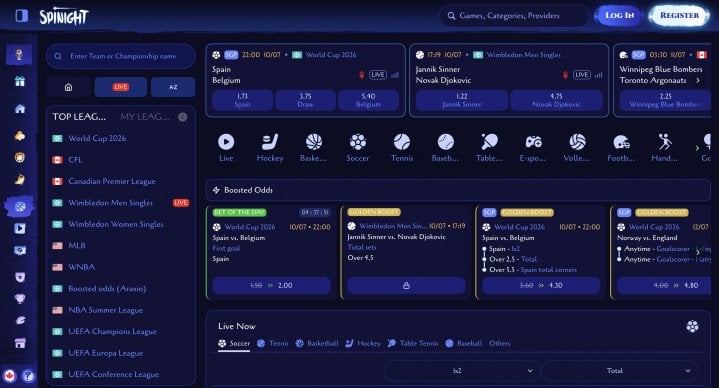Switch to the red LIVE filter tab
The image size is (719, 388).
tap(121, 87)
